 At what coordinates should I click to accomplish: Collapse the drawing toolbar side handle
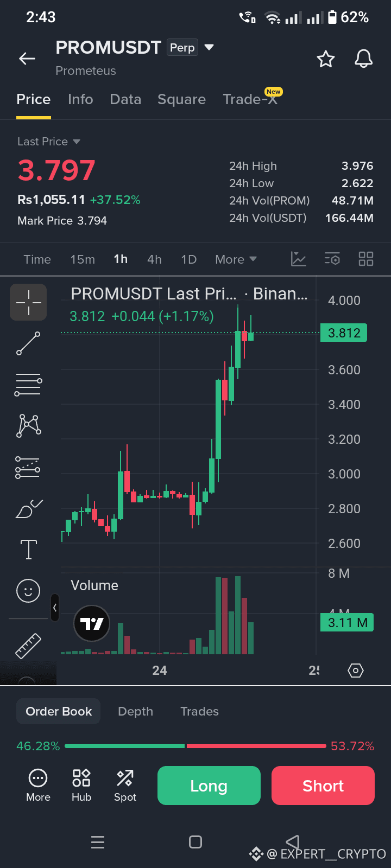54,608
